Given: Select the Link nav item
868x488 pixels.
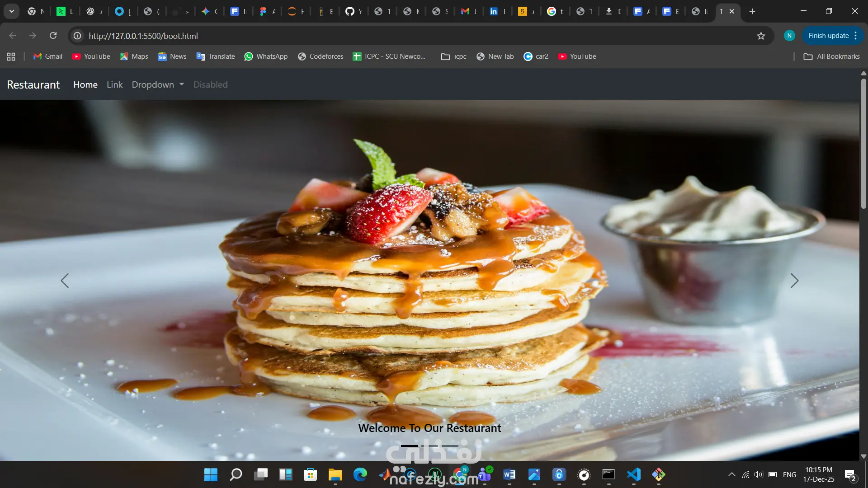Looking at the screenshot, I should tap(114, 84).
